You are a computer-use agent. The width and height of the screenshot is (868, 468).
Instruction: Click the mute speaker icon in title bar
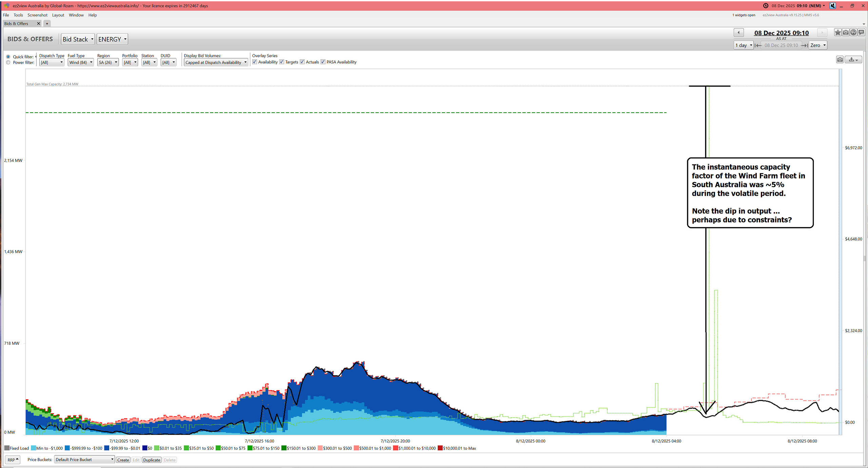833,6
